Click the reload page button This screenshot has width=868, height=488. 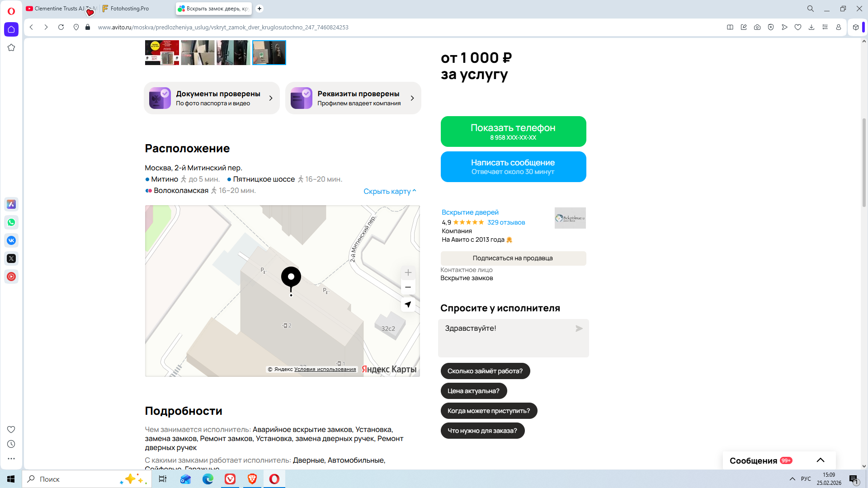tap(61, 27)
